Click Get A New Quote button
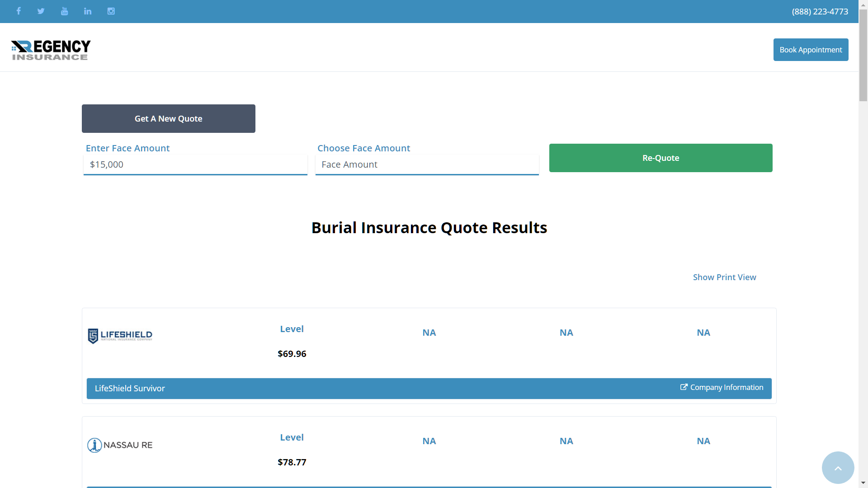 (169, 118)
